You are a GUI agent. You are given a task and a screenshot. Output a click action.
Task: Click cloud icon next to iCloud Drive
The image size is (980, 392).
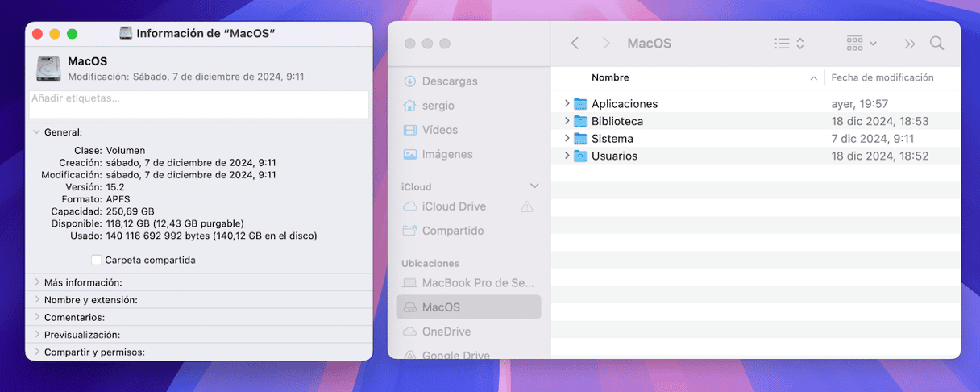pos(410,206)
